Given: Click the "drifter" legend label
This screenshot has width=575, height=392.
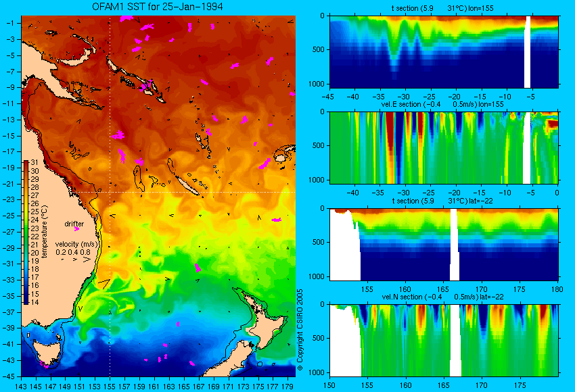Looking at the screenshot, I should tap(74, 224).
